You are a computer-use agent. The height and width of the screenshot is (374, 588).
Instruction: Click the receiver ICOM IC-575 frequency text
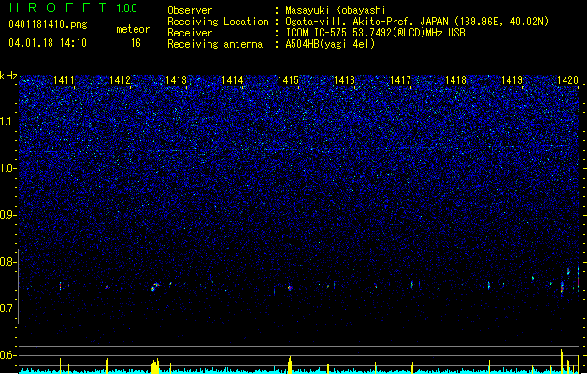[375, 33]
